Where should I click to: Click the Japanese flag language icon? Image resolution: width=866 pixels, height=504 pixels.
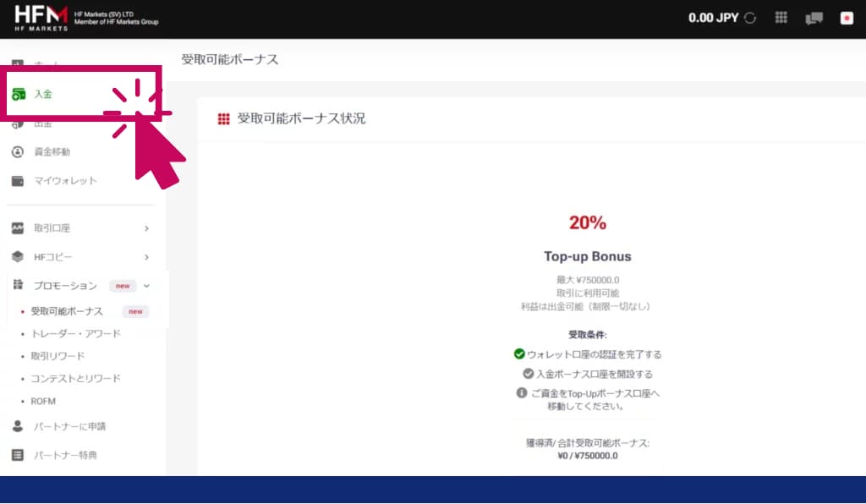847,16
